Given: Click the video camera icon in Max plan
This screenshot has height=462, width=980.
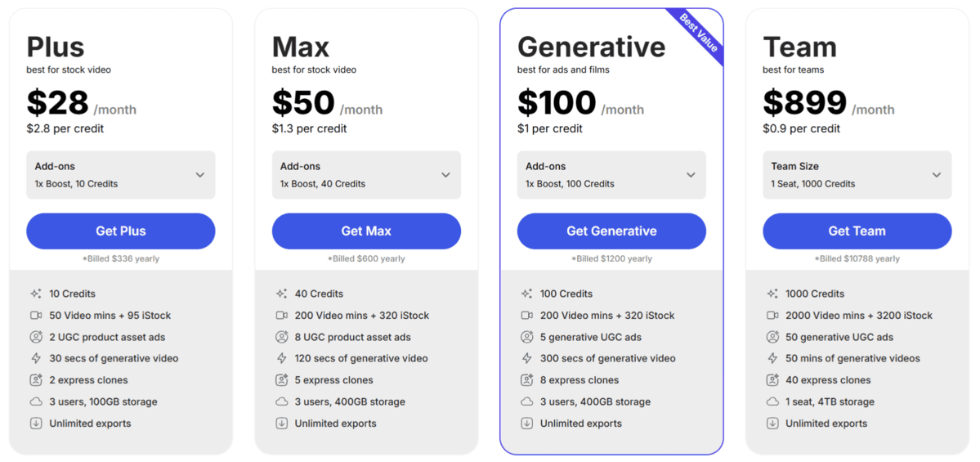Looking at the screenshot, I should coord(281,316).
